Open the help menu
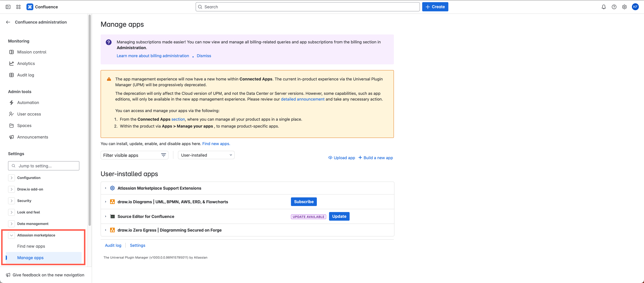This screenshot has height=283, width=644. point(614,7)
